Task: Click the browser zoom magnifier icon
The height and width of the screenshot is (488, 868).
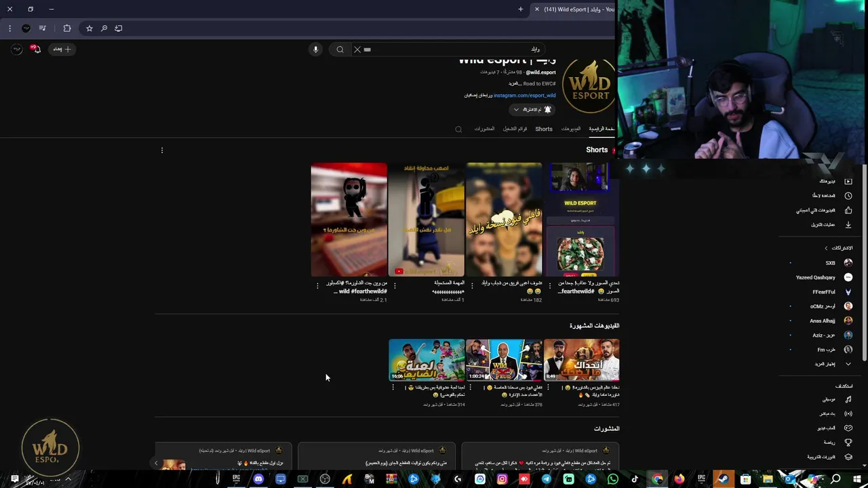Action: click(x=104, y=28)
